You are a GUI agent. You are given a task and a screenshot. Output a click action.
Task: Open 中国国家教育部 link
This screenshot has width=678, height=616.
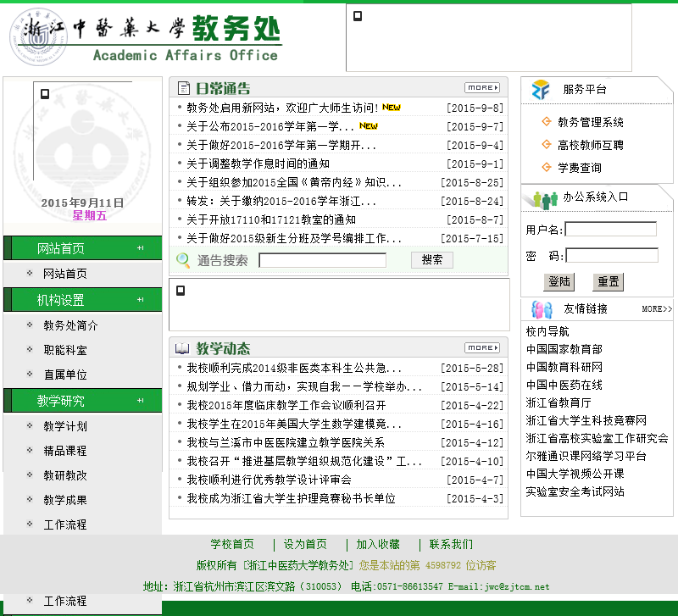point(564,349)
